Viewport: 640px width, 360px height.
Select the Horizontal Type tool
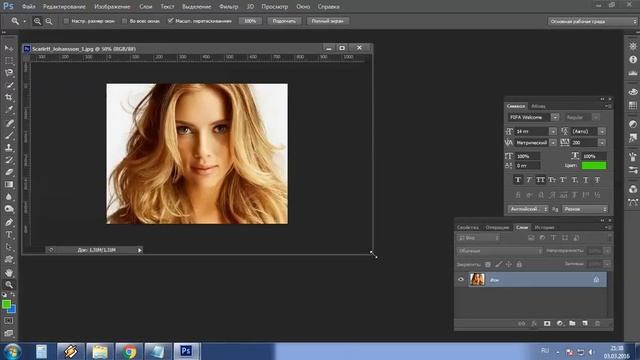9,235
